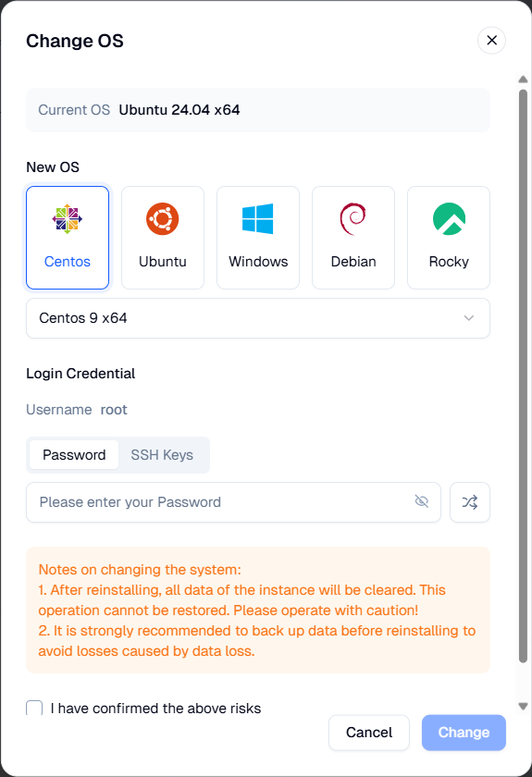Check I have confirmed the above risks
Screen dimensions: 532x777
click(x=34, y=708)
